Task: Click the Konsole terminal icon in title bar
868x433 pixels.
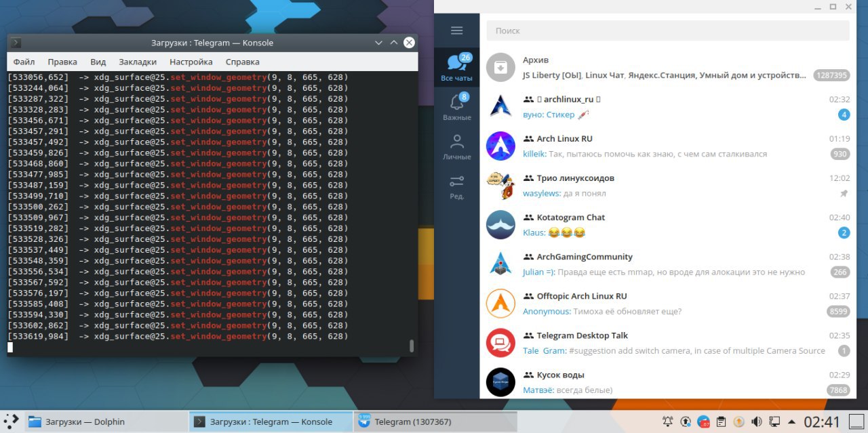Action: coord(16,43)
